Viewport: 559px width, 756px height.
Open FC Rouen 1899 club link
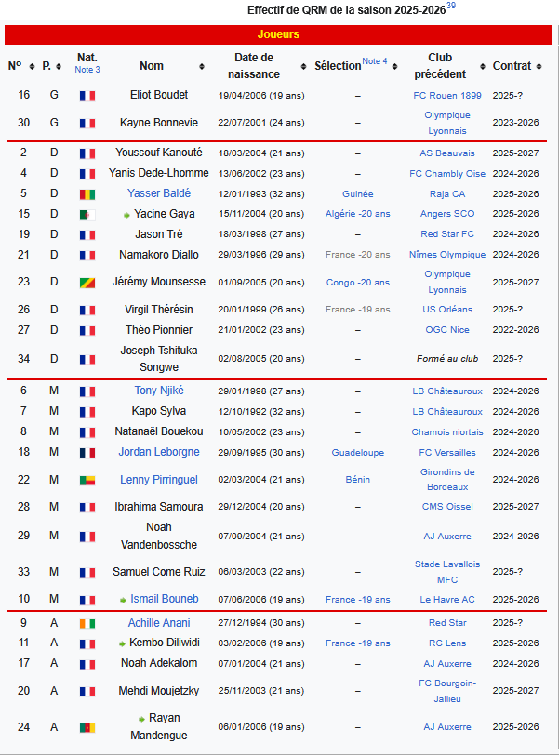coord(446,96)
